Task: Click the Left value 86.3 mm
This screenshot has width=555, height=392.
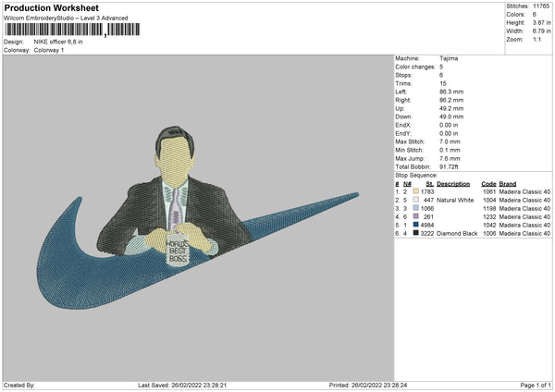Action: point(451,92)
